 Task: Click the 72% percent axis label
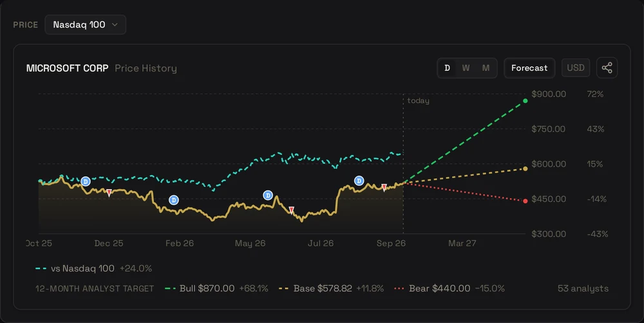596,94
